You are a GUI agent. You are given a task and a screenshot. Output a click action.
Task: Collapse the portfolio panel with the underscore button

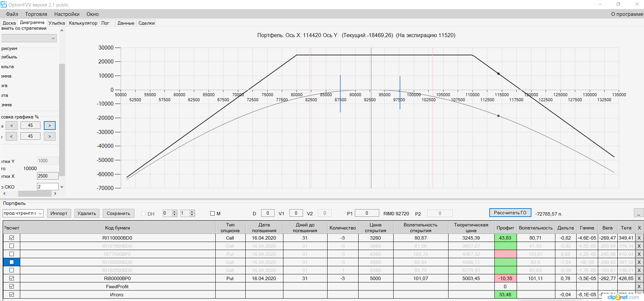tap(639, 213)
